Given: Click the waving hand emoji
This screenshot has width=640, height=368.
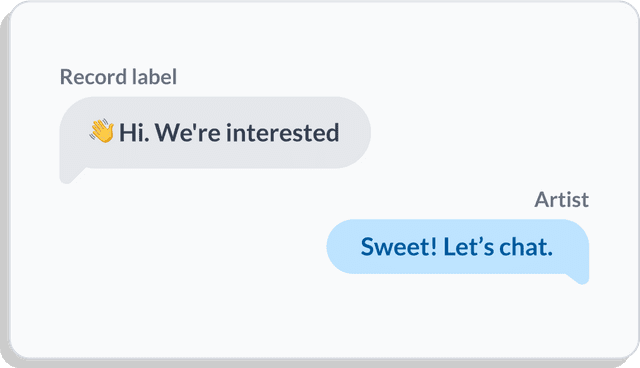Looking at the screenshot, I should click(102, 131).
